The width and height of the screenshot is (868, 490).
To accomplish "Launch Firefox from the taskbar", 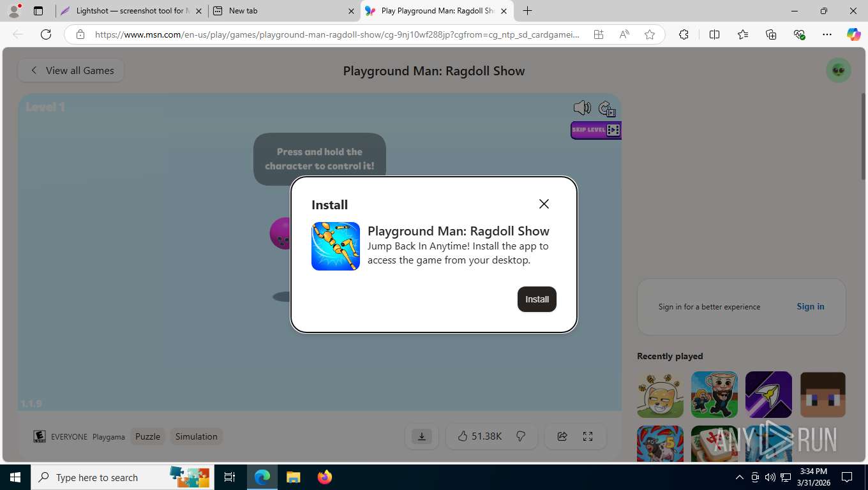I will click(x=325, y=477).
